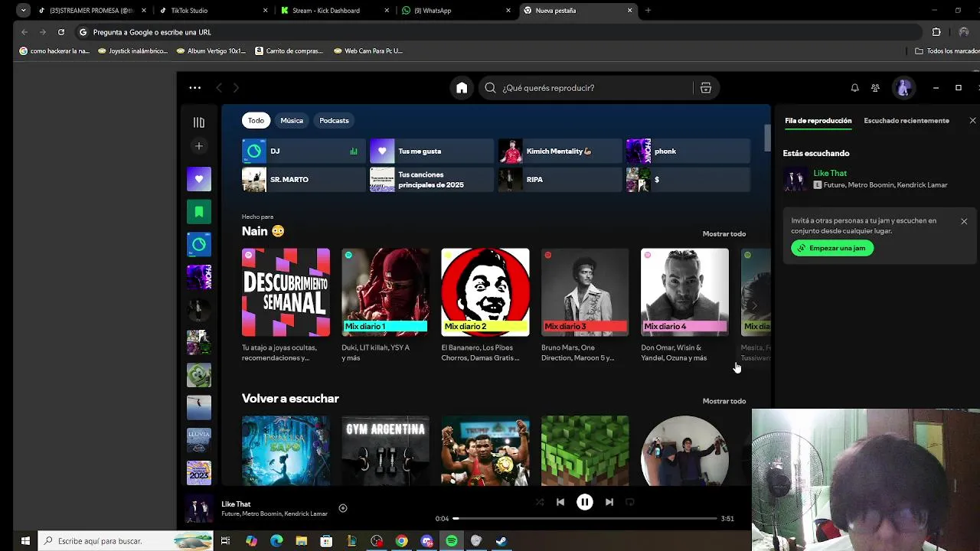Toggle repeat mode
Image resolution: width=980 pixels, height=551 pixels.
click(630, 502)
